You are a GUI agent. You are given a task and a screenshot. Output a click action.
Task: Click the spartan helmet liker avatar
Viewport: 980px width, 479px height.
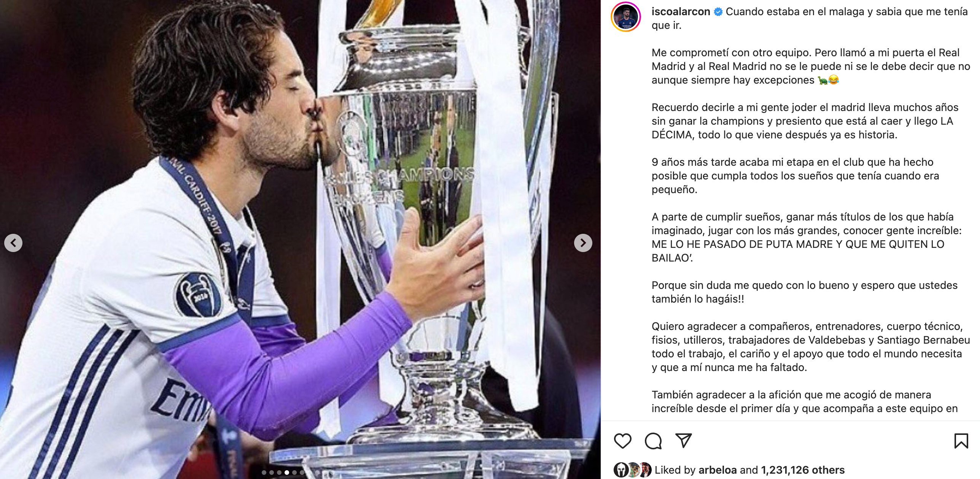coord(621,470)
